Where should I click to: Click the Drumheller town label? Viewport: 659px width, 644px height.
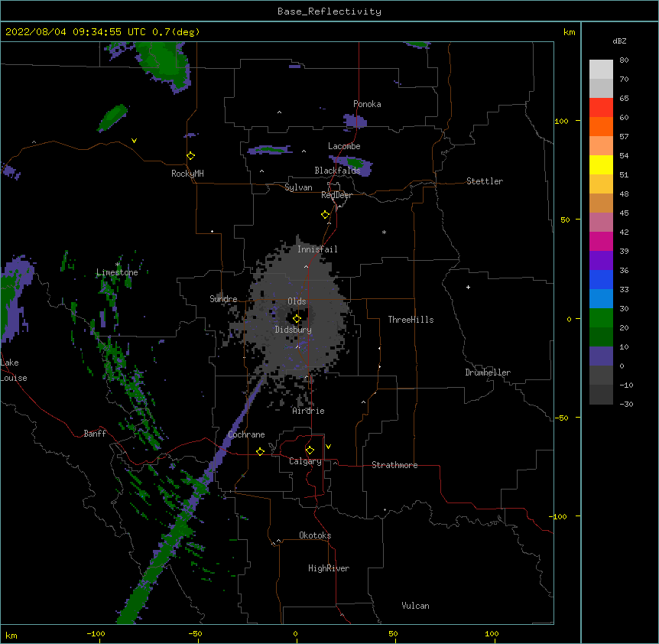(x=488, y=372)
